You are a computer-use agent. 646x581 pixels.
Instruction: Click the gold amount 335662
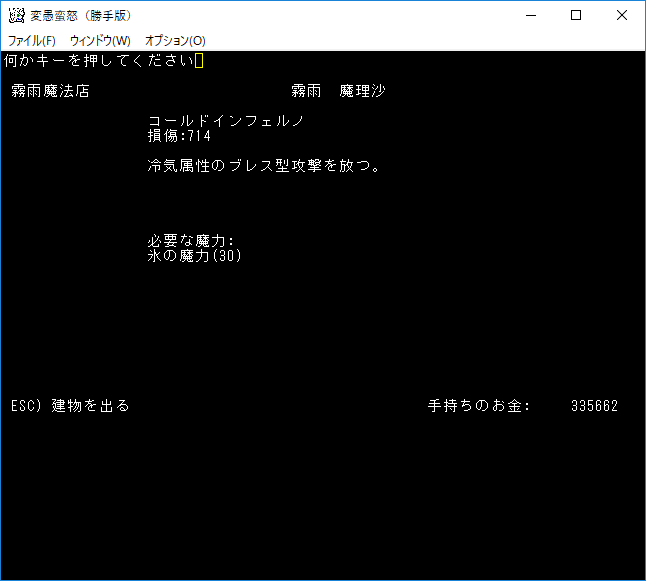(594, 406)
